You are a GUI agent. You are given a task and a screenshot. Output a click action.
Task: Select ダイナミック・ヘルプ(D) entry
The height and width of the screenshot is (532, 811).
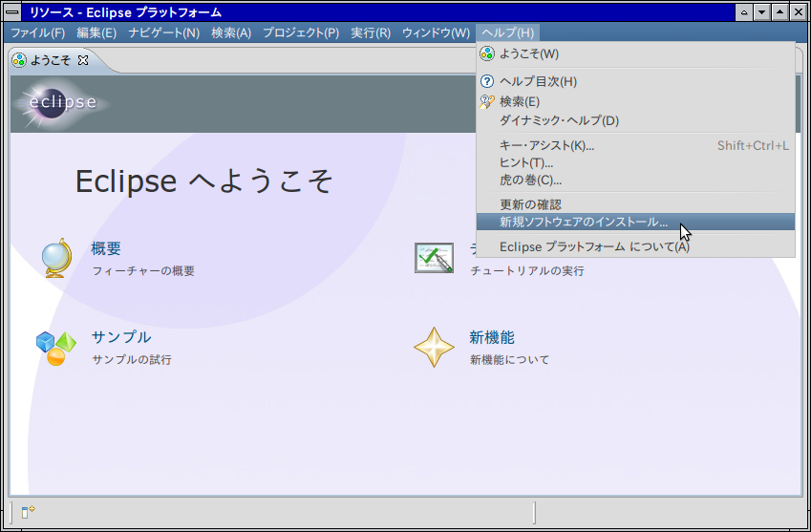point(635,120)
